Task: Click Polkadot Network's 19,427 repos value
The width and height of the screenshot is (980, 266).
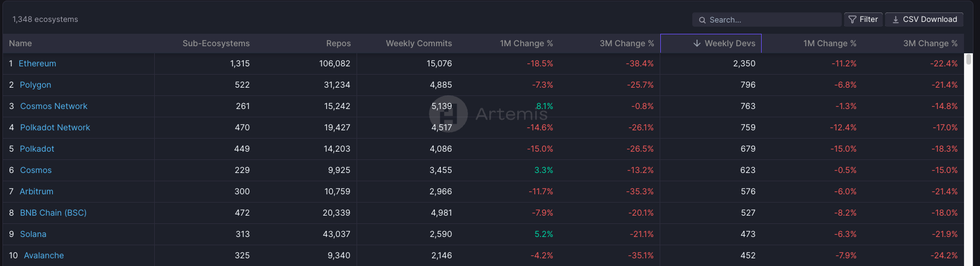Action: [337, 127]
